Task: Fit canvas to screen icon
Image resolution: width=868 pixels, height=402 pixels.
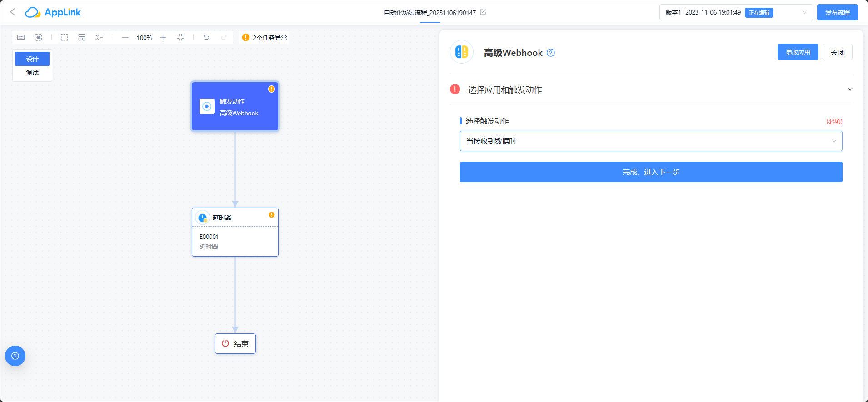Action: click(x=180, y=37)
